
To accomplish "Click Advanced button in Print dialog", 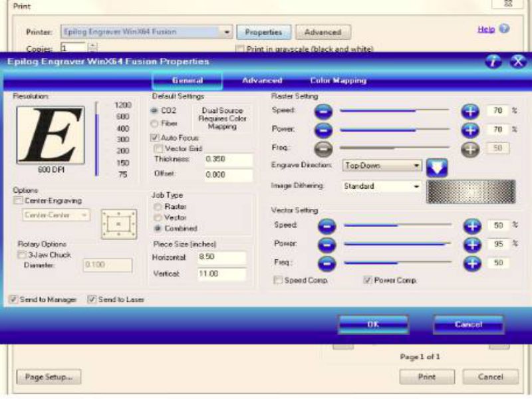I will click(x=323, y=32).
